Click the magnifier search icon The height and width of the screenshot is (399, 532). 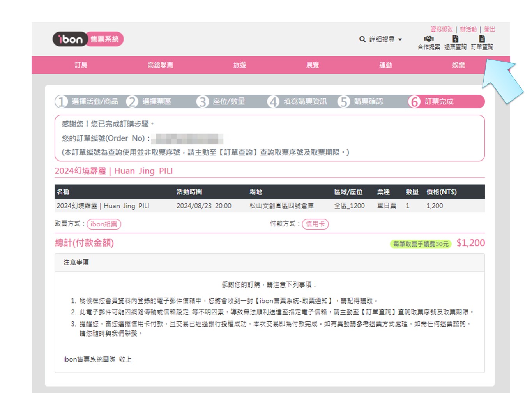[362, 39]
